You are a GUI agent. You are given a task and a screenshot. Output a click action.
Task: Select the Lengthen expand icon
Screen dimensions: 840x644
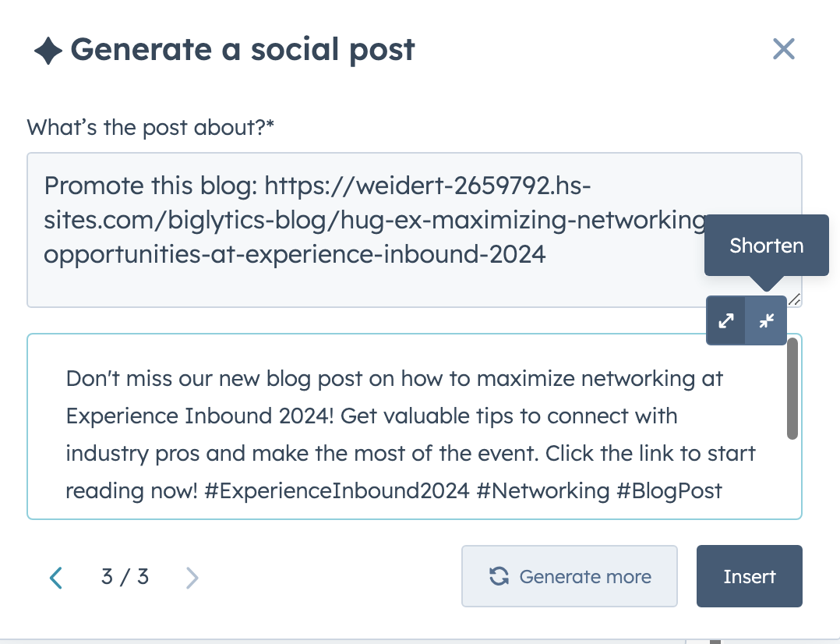point(725,320)
